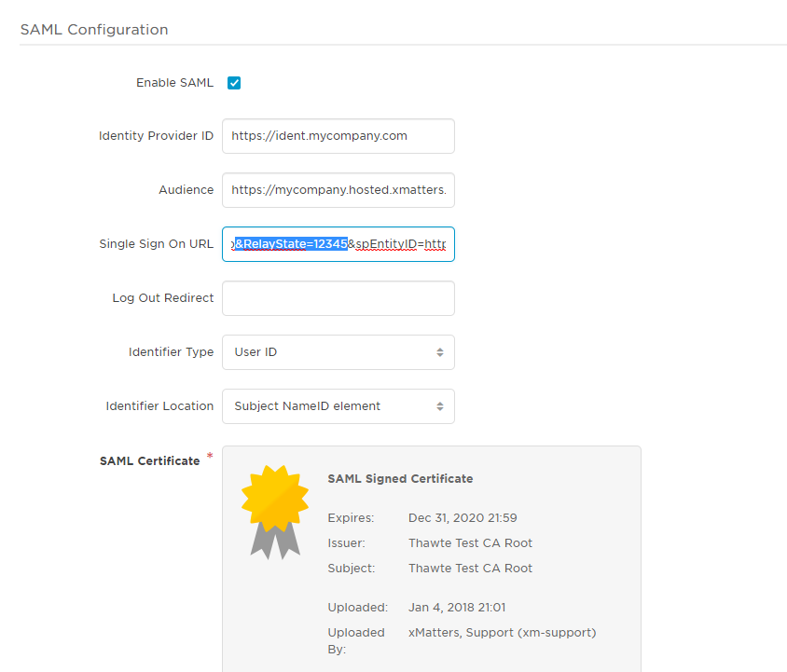Click the Expires: label in certificate panel

(x=351, y=518)
